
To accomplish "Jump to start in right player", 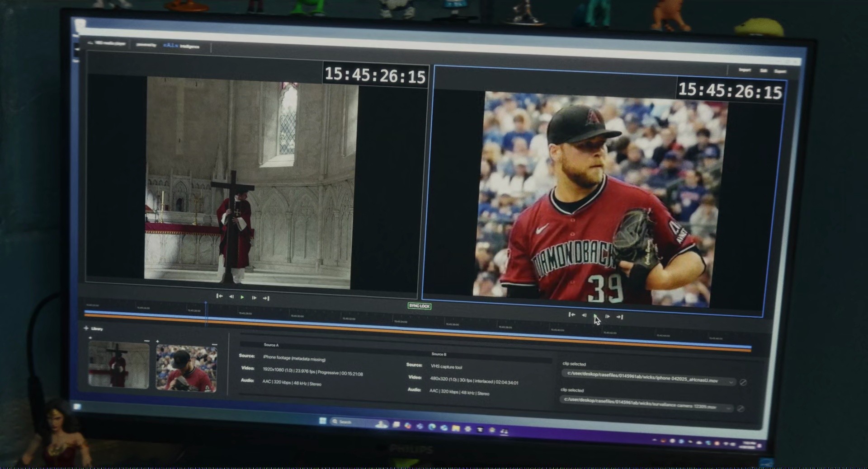I will tap(572, 314).
